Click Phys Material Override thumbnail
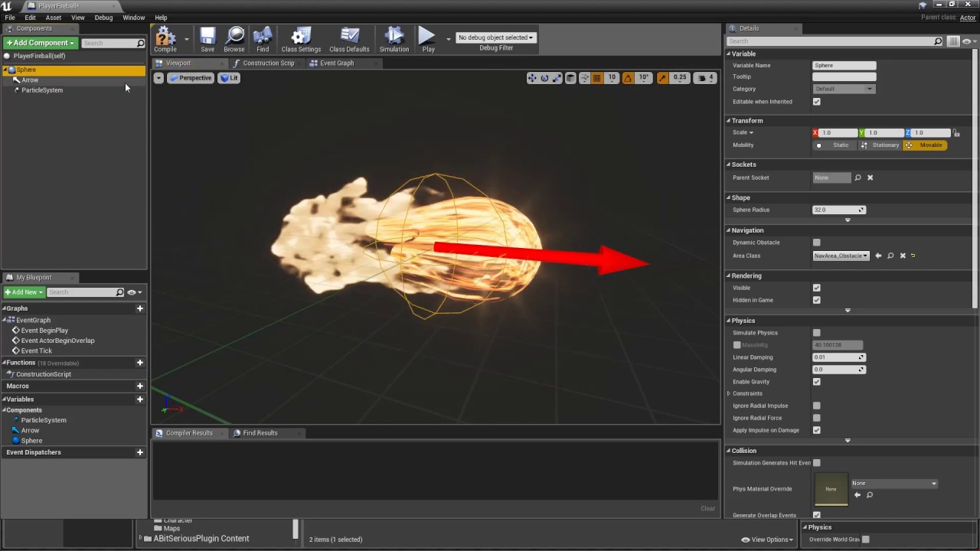This screenshot has width=980, height=551. (x=831, y=489)
